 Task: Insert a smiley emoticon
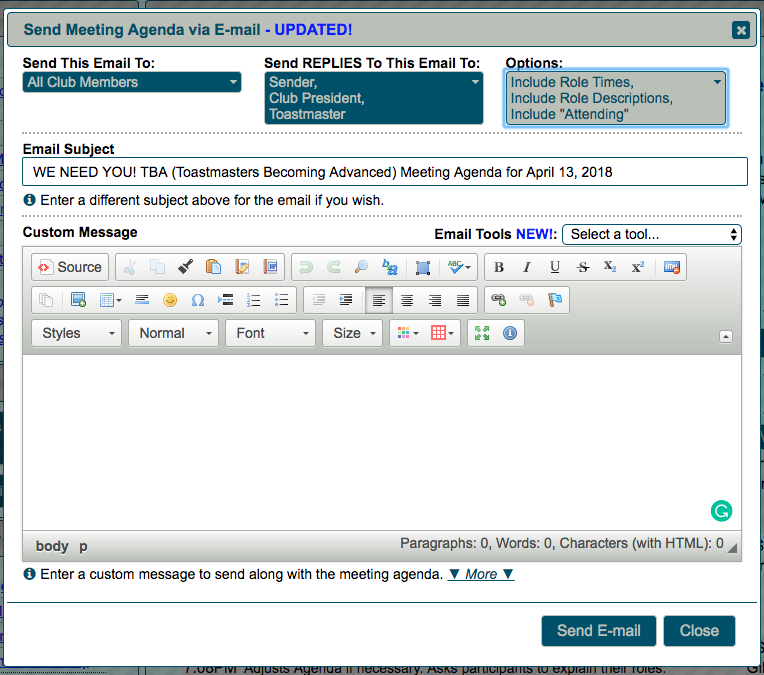[x=170, y=300]
